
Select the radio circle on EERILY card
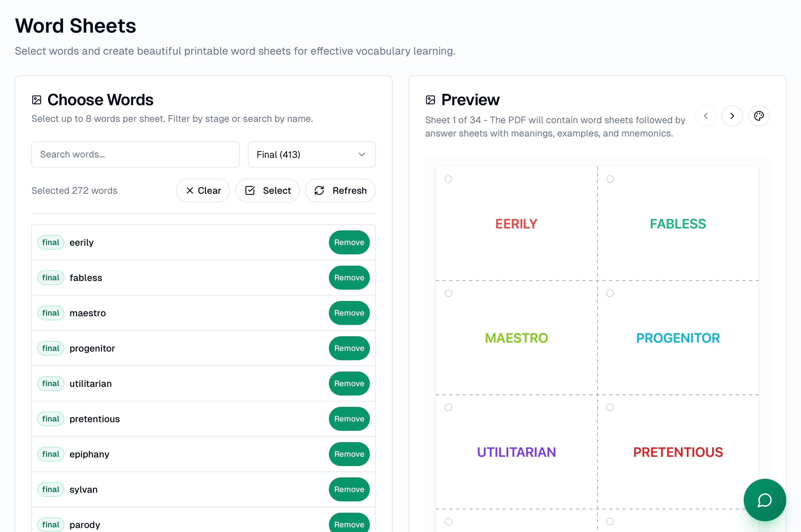pos(448,179)
